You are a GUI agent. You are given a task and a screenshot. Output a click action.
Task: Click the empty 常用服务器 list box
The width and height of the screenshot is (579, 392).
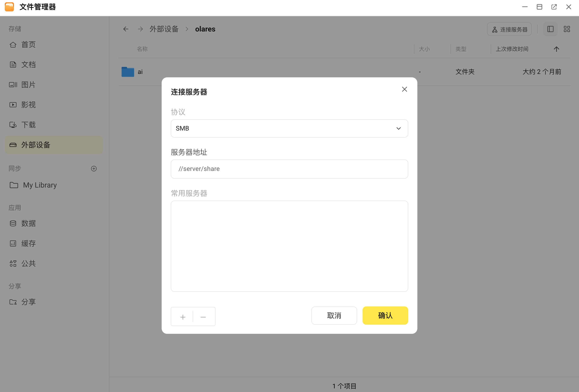[x=289, y=246]
